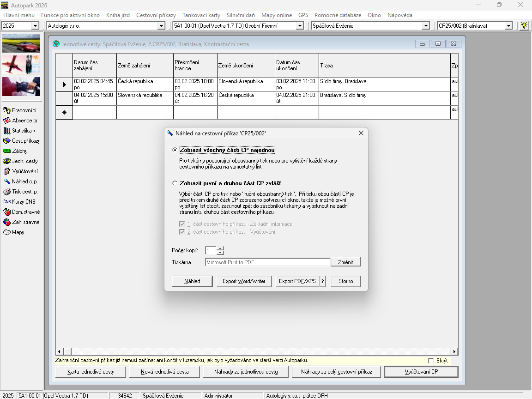Expand the Špáčilová Evženie employee dropdown

[x=426, y=26]
